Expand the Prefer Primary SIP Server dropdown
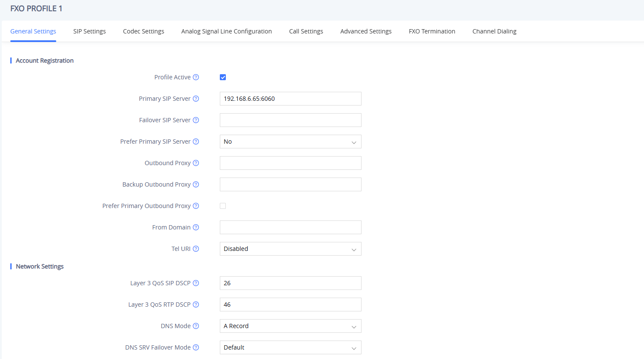This screenshot has width=644, height=359. click(x=291, y=142)
